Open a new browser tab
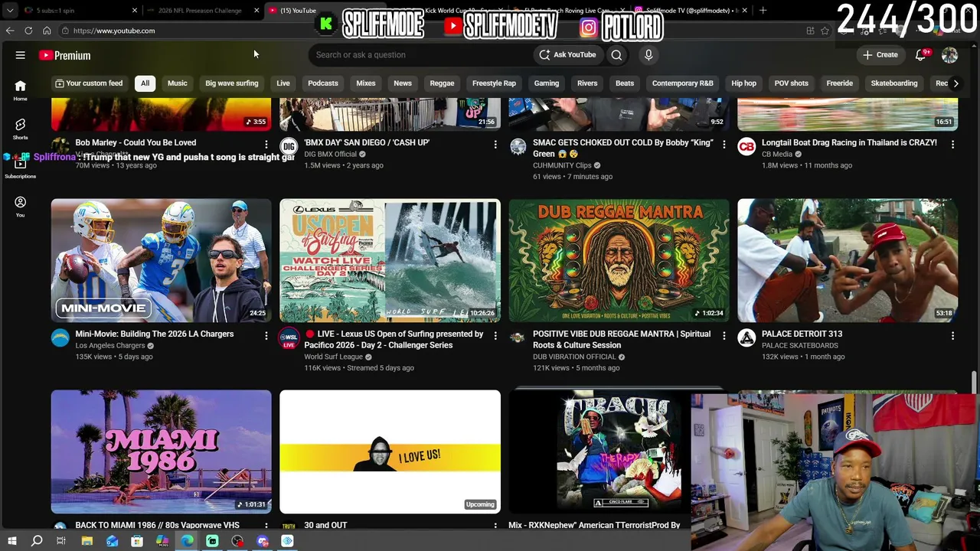Image resolution: width=980 pixels, height=551 pixels. point(763,10)
